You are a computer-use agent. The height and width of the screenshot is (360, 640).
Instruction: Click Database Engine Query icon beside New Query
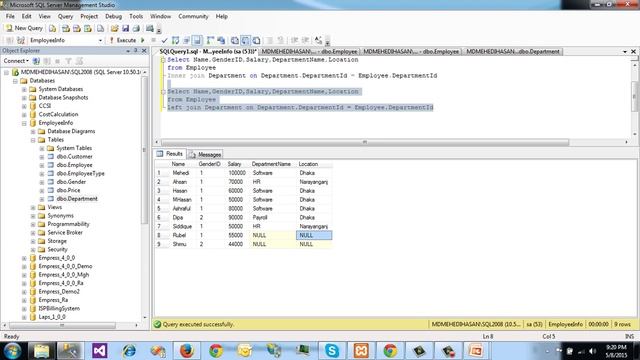pyautogui.click(x=52, y=28)
